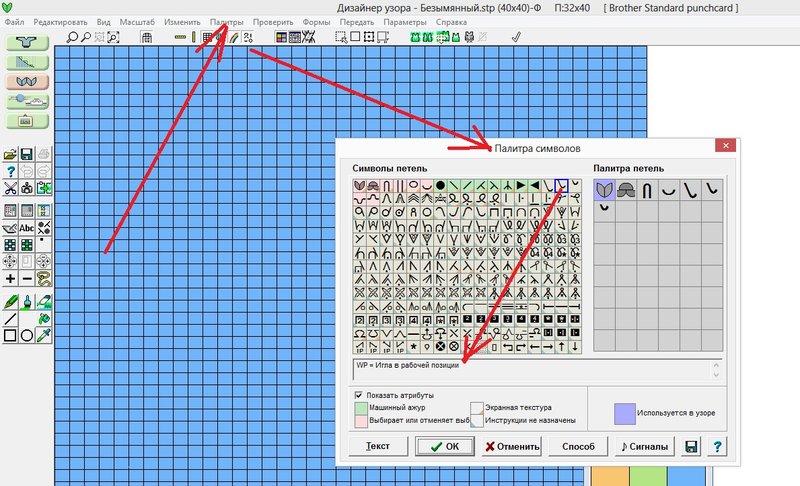Select the paint bucket fill tool
The image size is (800, 486).
44,319
